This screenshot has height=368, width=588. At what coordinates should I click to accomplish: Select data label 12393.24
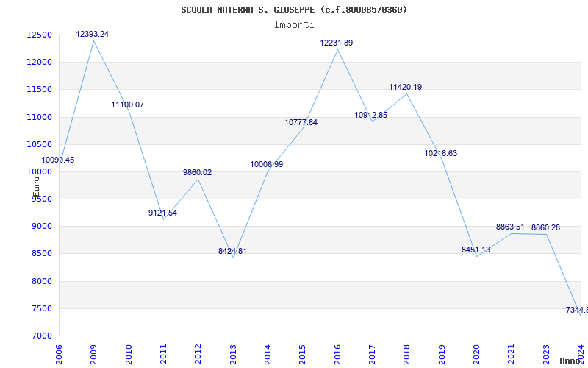coord(93,34)
